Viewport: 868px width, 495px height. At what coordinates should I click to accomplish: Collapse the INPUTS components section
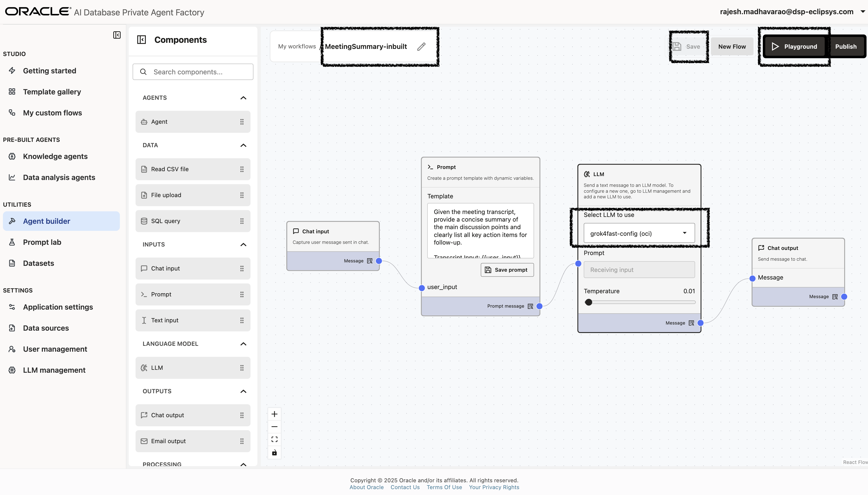point(243,244)
